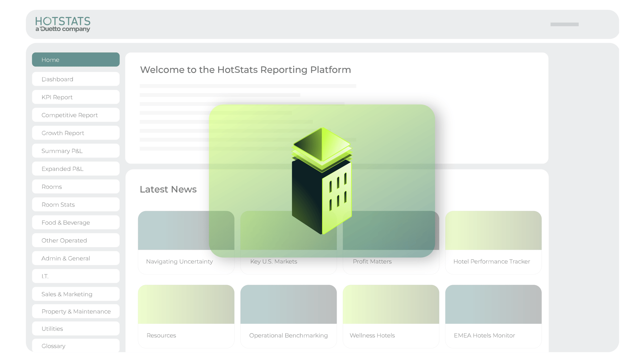Screen dimensions: 644x362
Task: Open Property & Maintenance page
Action: [x=76, y=311]
